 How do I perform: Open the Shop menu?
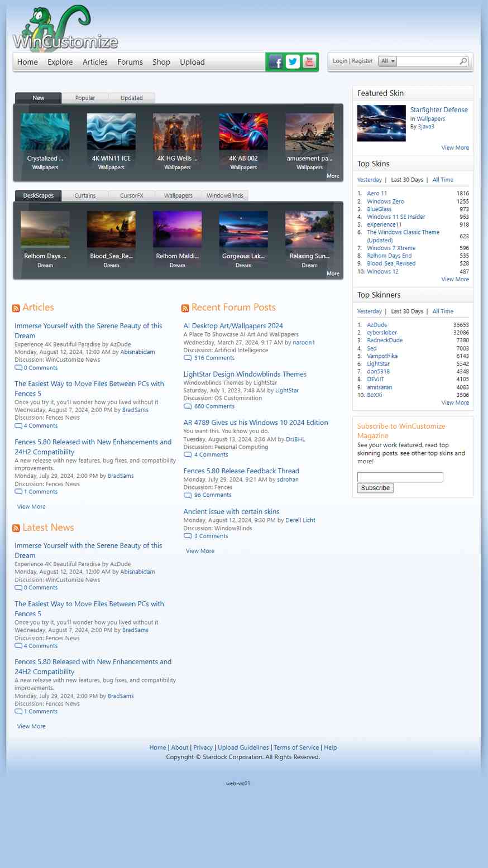point(161,62)
